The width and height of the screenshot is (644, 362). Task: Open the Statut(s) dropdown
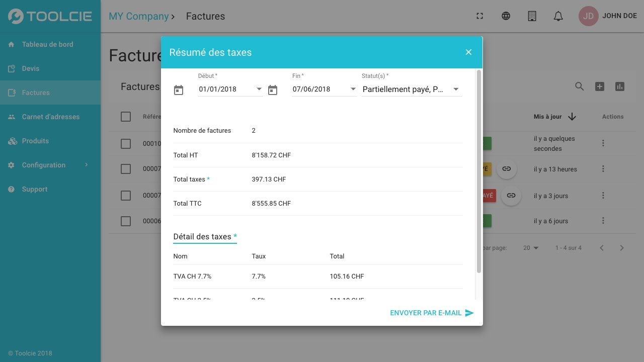pyautogui.click(x=412, y=89)
